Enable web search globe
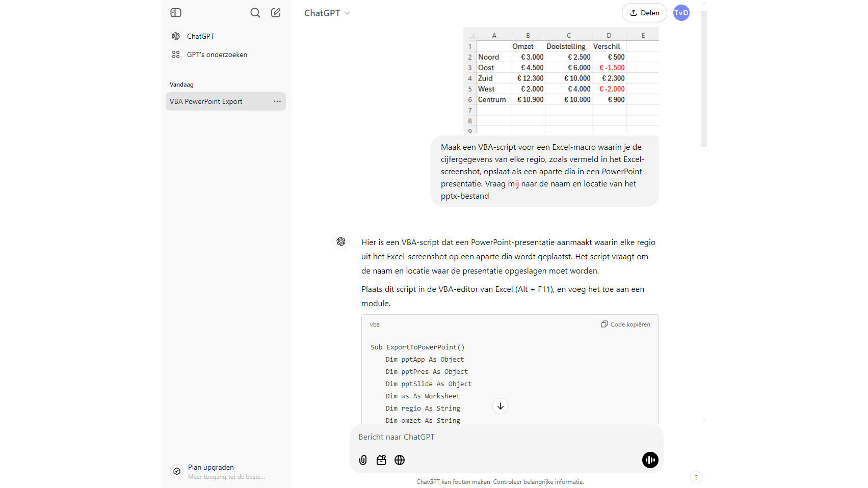The image size is (868, 488). coord(400,460)
